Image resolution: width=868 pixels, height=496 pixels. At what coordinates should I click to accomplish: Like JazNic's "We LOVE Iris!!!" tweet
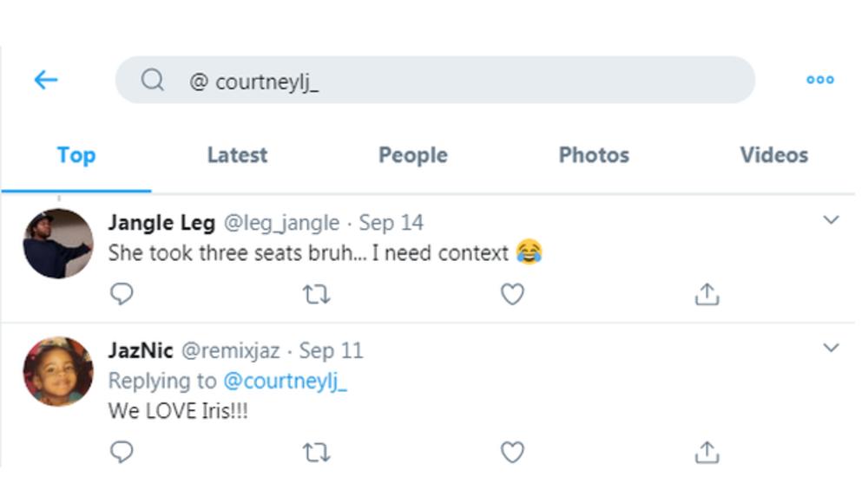point(512,452)
